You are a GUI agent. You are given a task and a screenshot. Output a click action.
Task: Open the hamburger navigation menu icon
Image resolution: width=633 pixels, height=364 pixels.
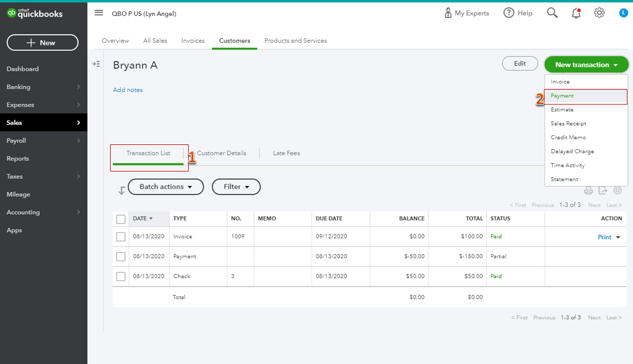(98, 13)
